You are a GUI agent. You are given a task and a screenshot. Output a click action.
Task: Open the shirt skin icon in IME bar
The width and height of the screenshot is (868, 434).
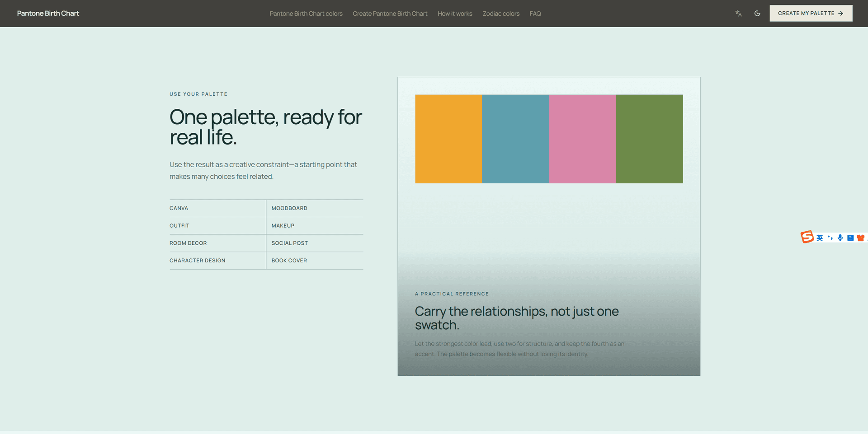[x=860, y=238]
